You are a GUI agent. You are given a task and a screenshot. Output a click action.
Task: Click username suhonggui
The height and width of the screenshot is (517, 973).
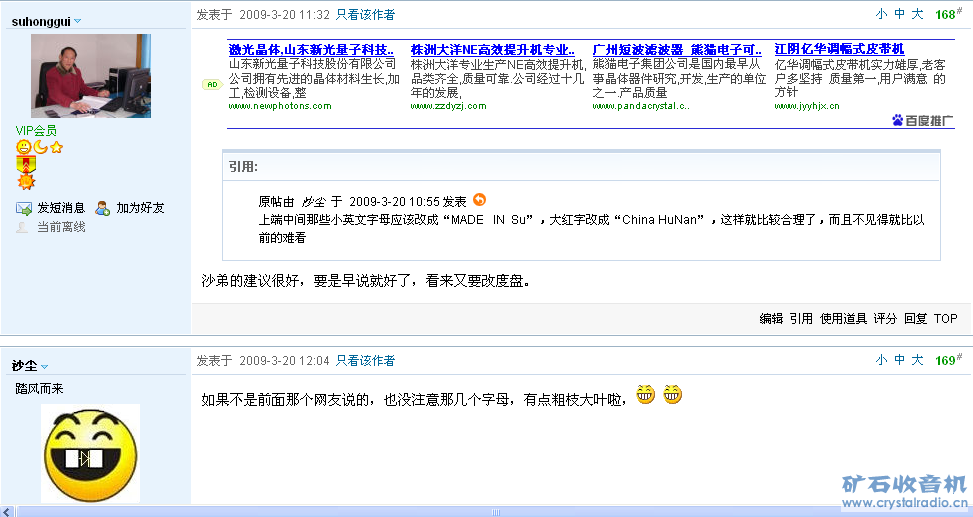[41, 22]
